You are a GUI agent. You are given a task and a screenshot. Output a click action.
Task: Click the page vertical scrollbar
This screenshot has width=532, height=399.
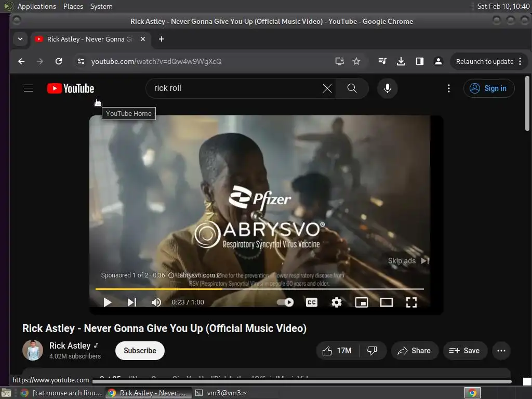point(527,103)
